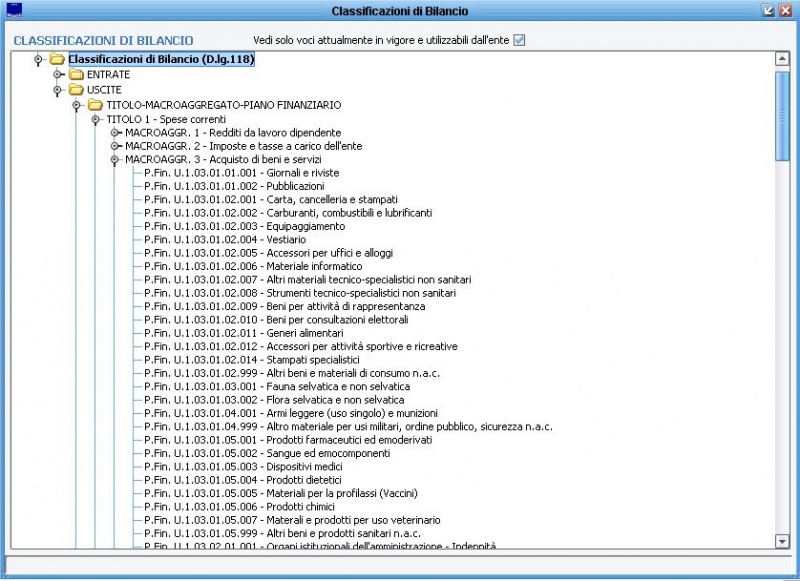Select 'Altri materiali tecnico-specialistici non sanitari' entry

pyautogui.click(x=308, y=280)
